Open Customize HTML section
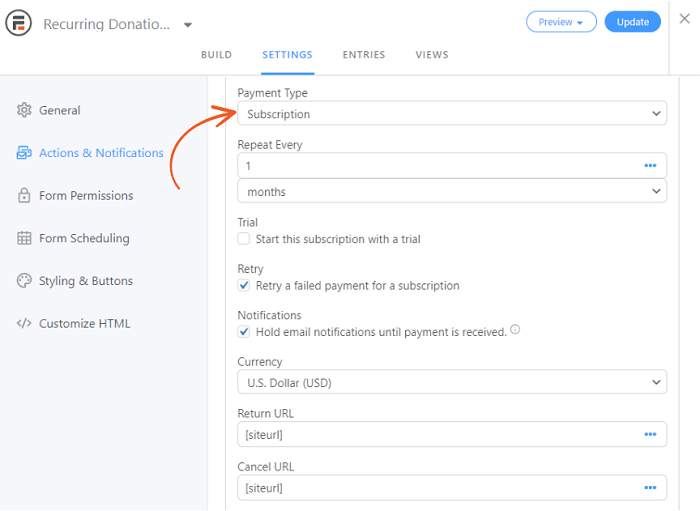The image size is (700, 511). pos(84,324)
